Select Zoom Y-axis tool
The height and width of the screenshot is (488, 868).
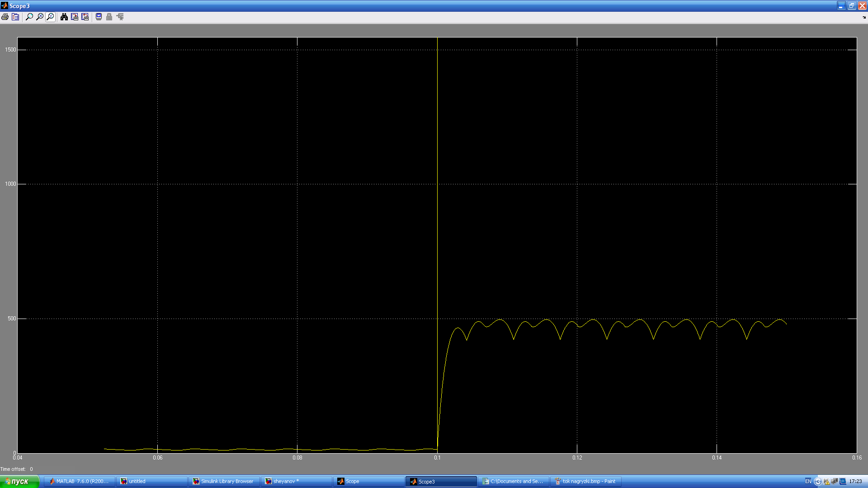click(50, 17)
